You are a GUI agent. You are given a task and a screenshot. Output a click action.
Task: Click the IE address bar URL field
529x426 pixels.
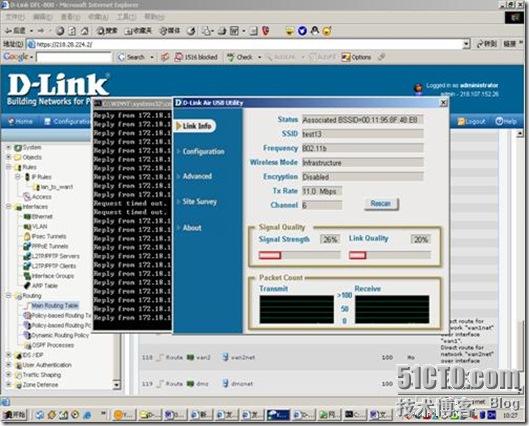coord(249,44)
